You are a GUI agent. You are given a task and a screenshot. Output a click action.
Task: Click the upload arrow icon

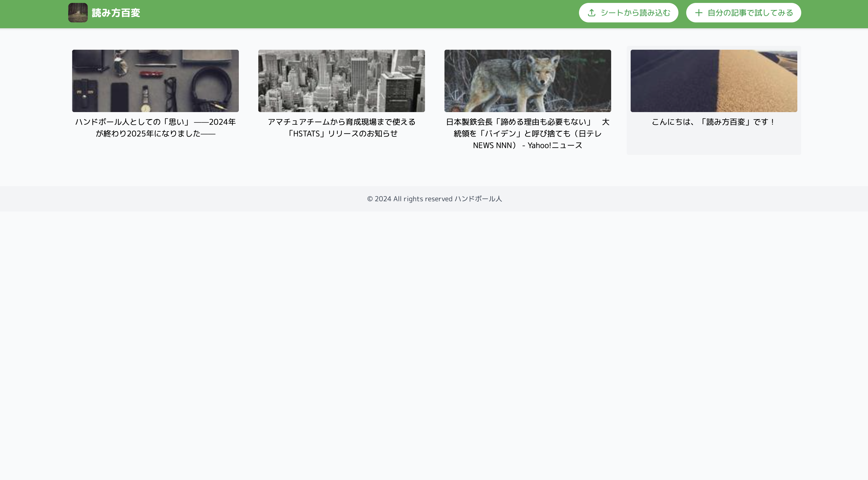pos(591,13)
